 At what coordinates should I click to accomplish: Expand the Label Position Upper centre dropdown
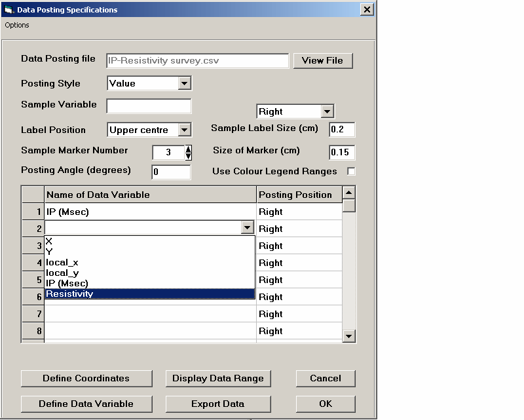184,130
